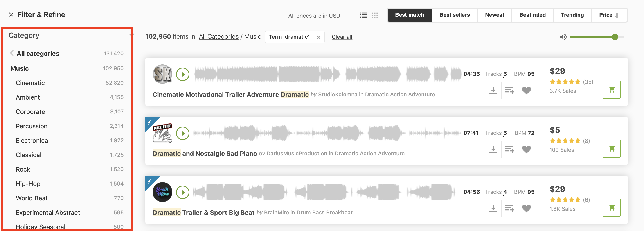Add Dramatic and Nostalgic Sad Piano to playlist
The height and width of the screenshot is (231, 644).
pos(509,149)
